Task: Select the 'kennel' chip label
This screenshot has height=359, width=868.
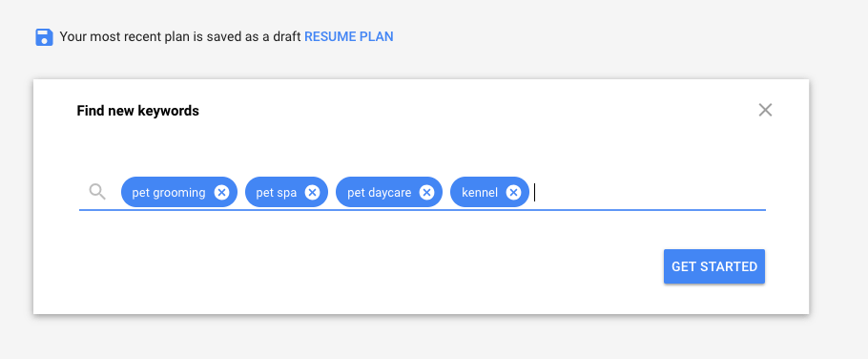Action: 480,193
